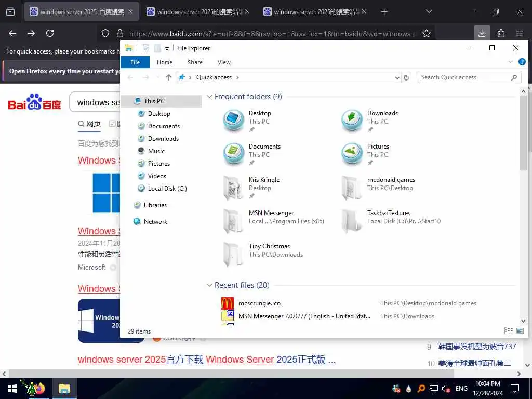Click the search magnifier in Search Quick access box
532x399 pixels.
click(x=514, y=77)
